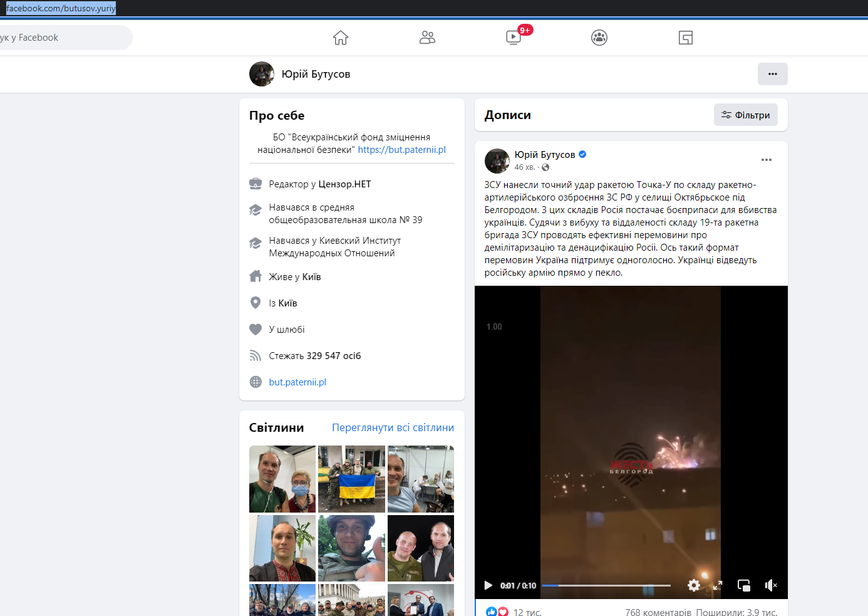Click the https://but.paternii.pl link in bio

pos(402,150)
